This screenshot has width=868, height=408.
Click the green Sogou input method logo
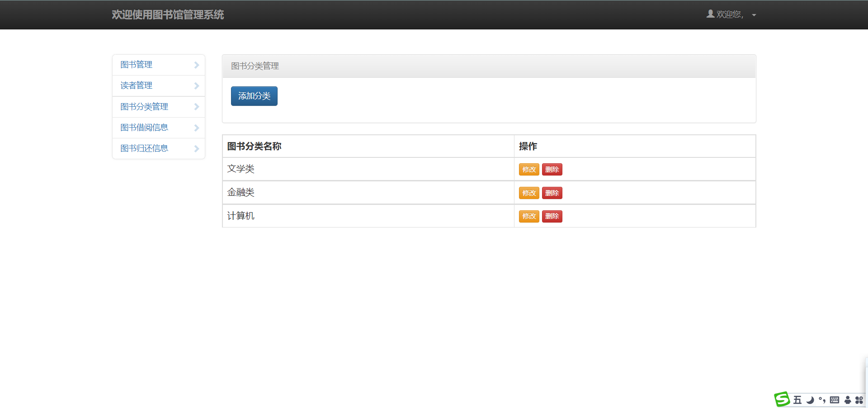tap(782, 399)
